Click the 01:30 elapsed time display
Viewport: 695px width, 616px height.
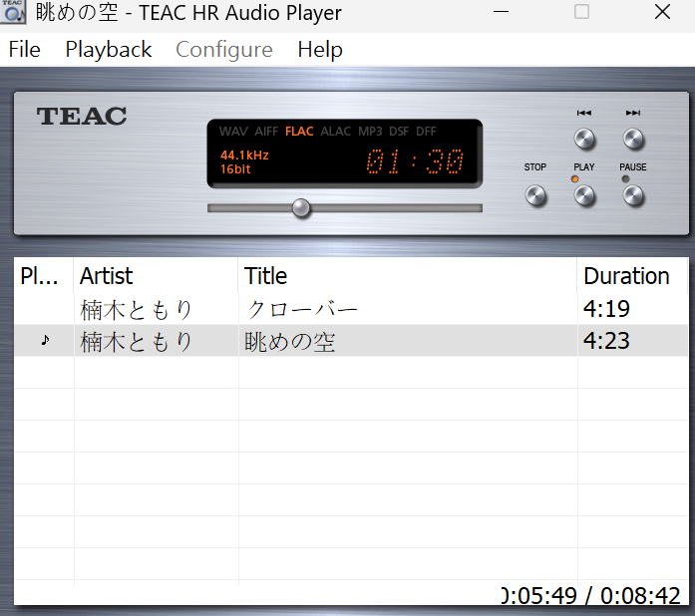415,160
